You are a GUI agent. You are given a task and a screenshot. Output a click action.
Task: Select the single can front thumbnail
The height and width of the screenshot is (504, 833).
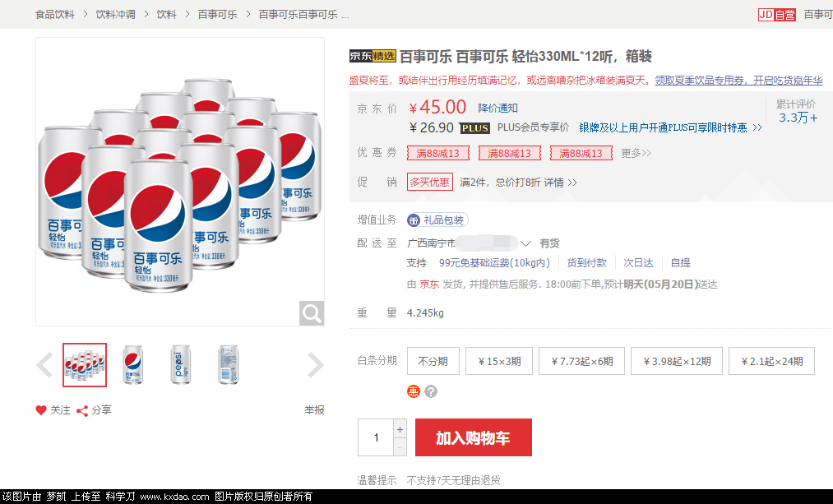133,365
